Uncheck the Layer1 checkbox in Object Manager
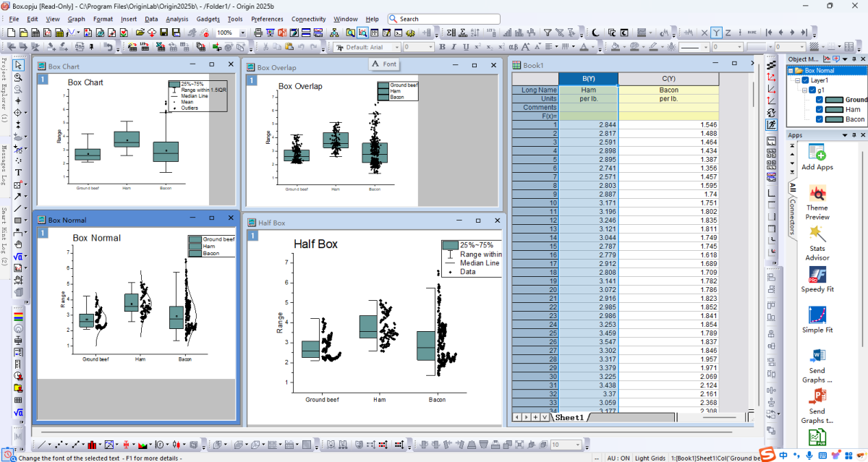The height and width of the screenshot is (462, 868). (804, 80)
